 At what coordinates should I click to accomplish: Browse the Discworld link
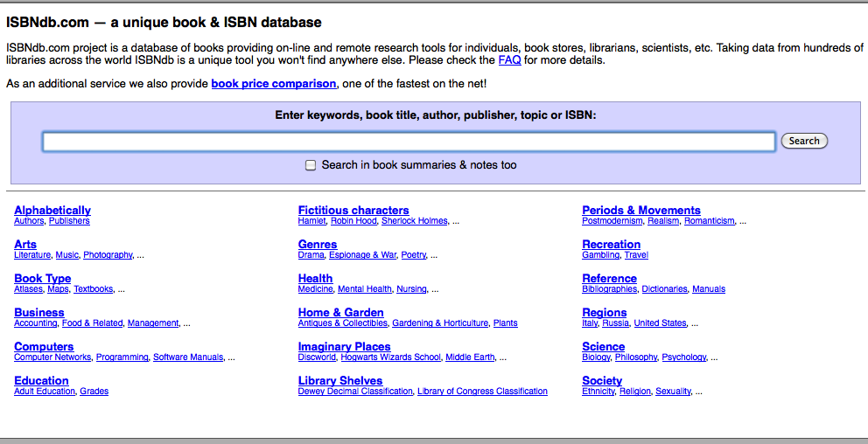click(x=317, y=357)
